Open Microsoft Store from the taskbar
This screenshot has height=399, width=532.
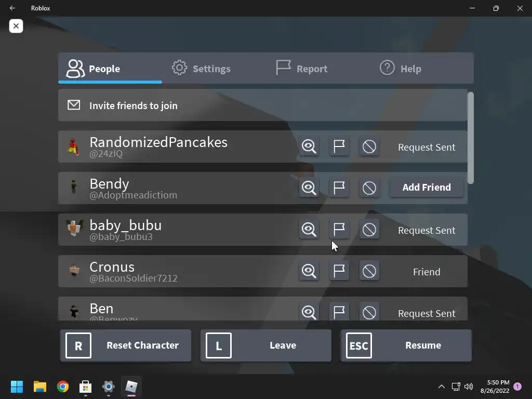(86, 387)
